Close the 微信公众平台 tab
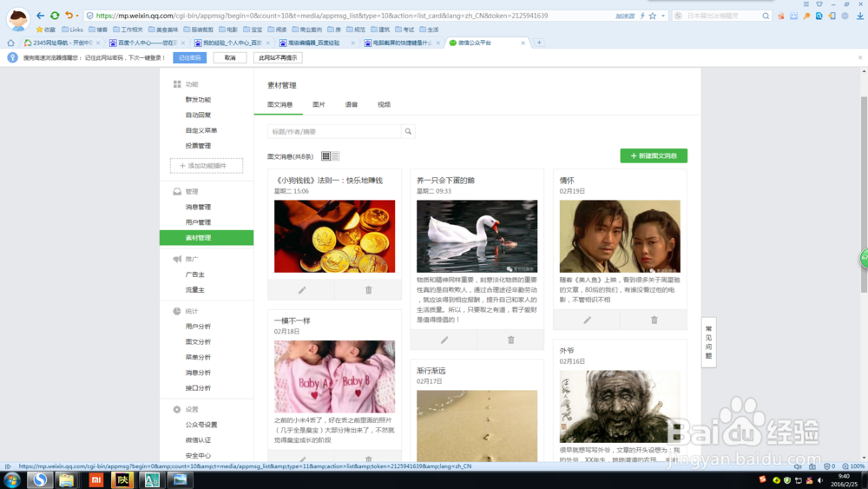This screenshot has height=489, width=868. [523, 43]
